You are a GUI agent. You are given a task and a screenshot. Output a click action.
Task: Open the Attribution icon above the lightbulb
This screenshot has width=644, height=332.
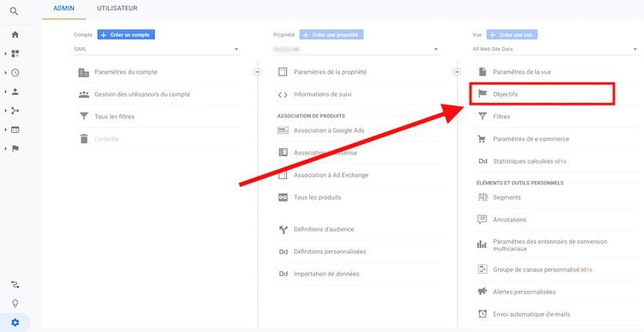15,285
